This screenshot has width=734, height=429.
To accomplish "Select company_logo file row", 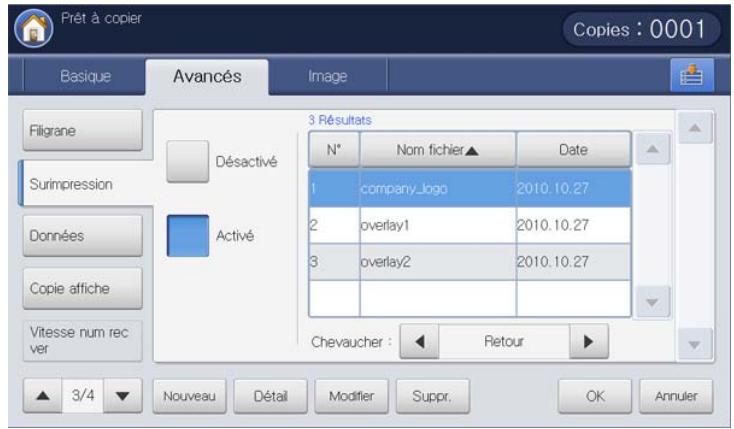I will coord(470,188).
